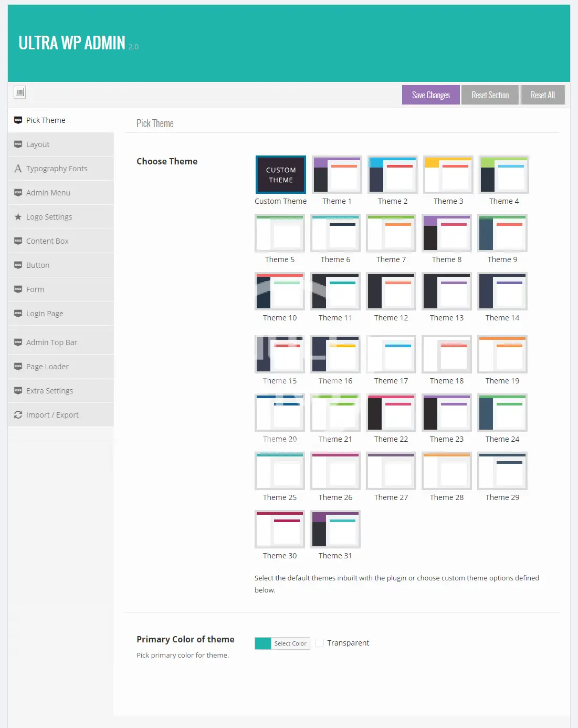Pick the Theme 22 preview

coord(391,413)
